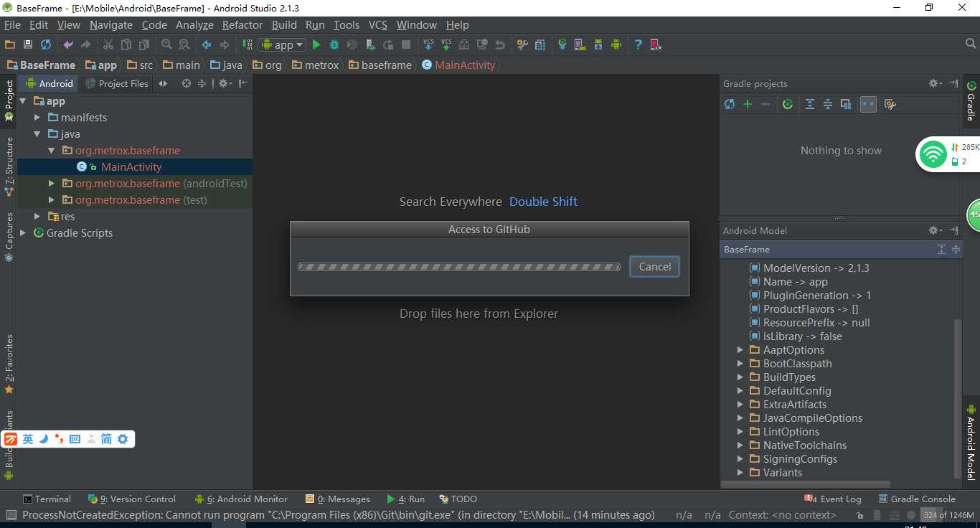Screen dimensions: 980x528
Task: Open the Gradle Console
Action: click(916, 499)
